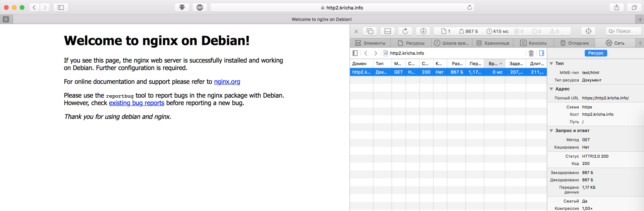Toggle the Safari sidebar button
This screenshot has width=644, height=211.
[61, 7]
